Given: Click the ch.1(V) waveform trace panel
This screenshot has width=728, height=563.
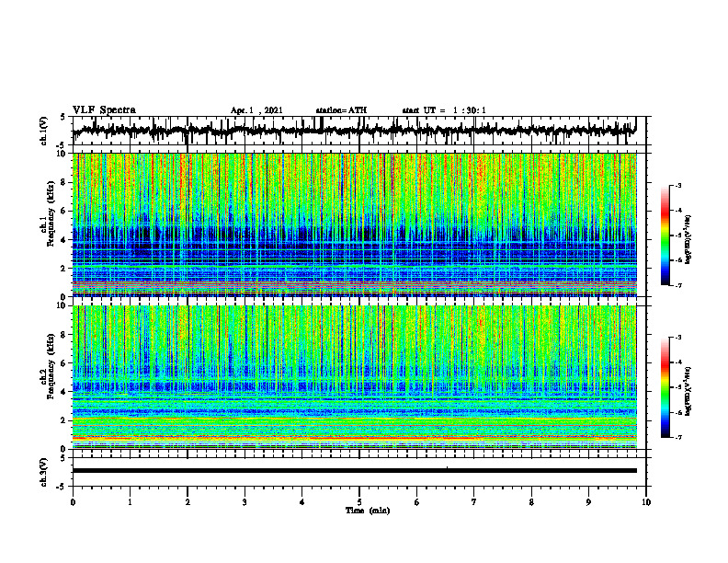Looking at the screenshot, I should 359,131.
